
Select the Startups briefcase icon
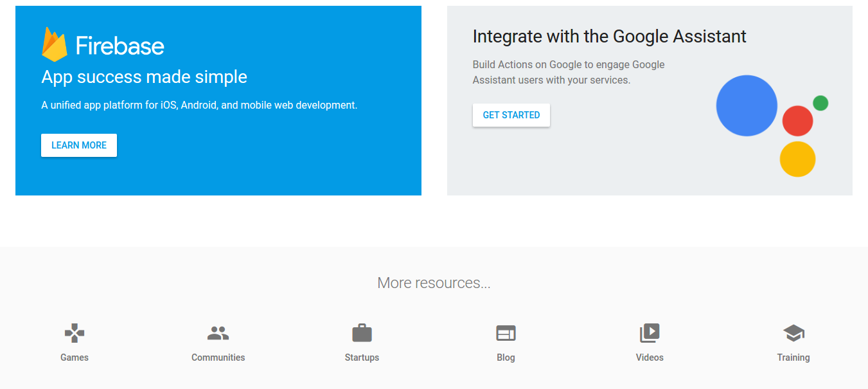[362, 333]
